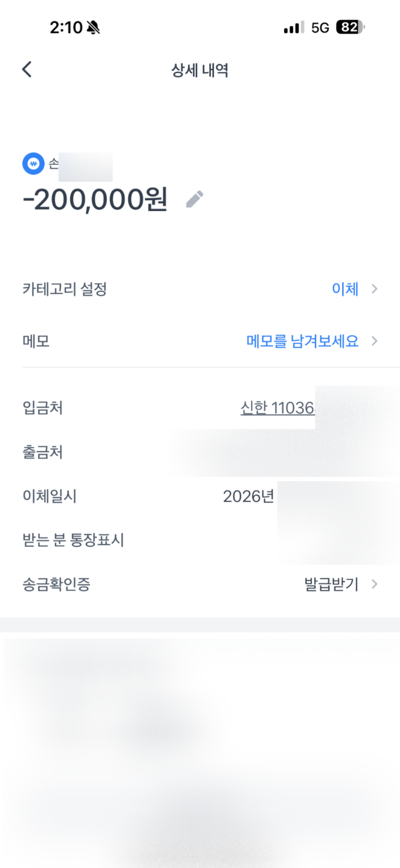Tap the battery indicator showing 82

(x=350, y=27)
